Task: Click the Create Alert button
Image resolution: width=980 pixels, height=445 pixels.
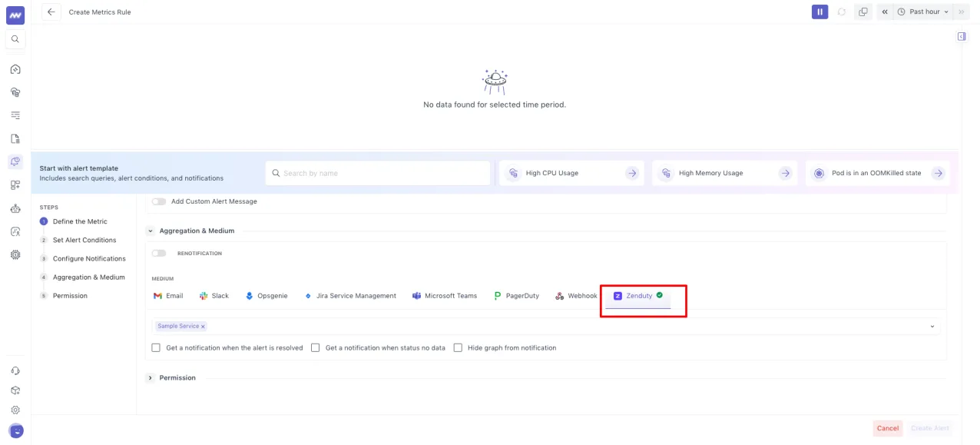Action: (929, 428)
